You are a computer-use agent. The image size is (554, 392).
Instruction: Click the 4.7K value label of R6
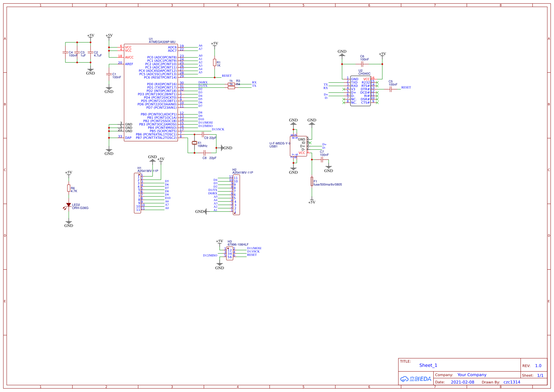tap(74, 191)
